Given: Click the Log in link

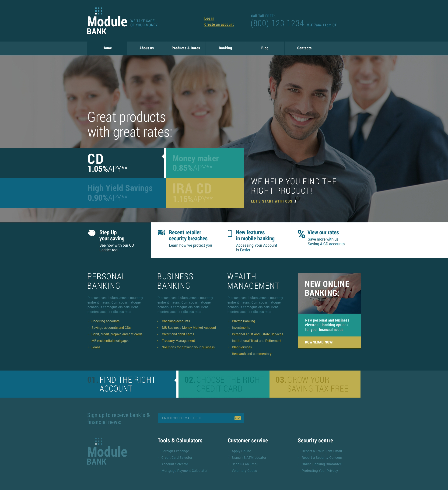Looking at the screenshot, I should pos(209,18).
